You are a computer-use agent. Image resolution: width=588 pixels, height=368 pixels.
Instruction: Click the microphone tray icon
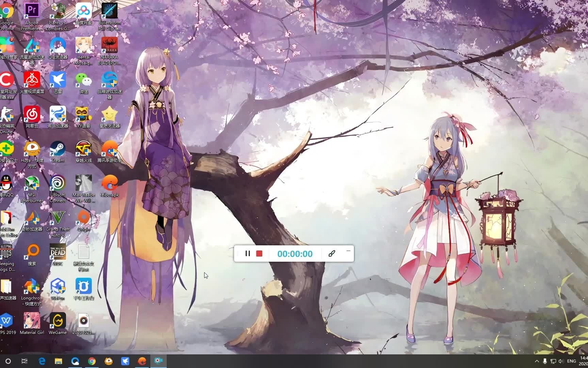[545, 361]
